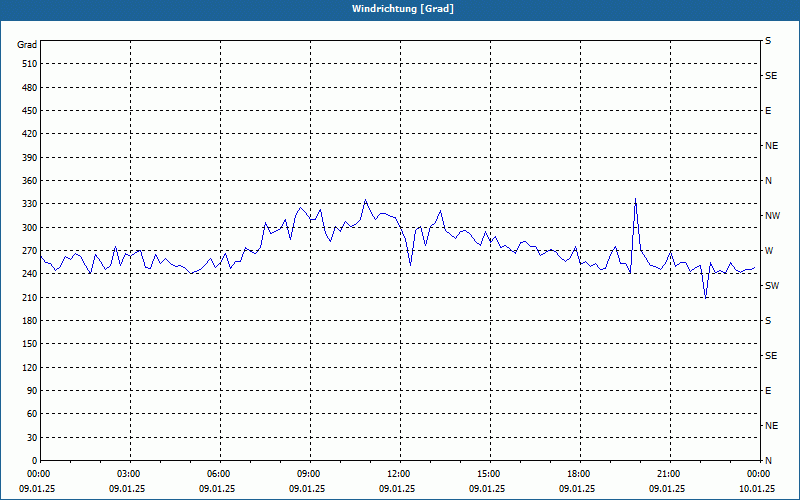The width and height of the screenshot is (800, 500).
Task: Select the N compass label level with 360
Action: click(768, 181)
